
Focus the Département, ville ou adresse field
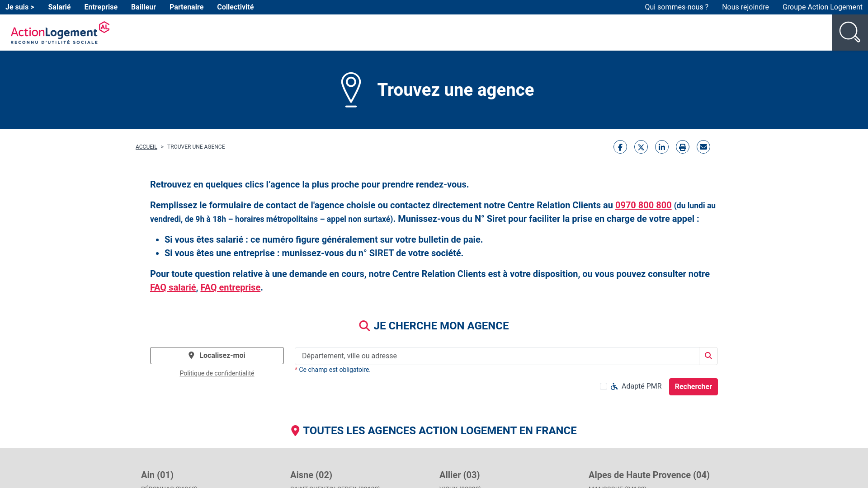[x=497, y=356]
